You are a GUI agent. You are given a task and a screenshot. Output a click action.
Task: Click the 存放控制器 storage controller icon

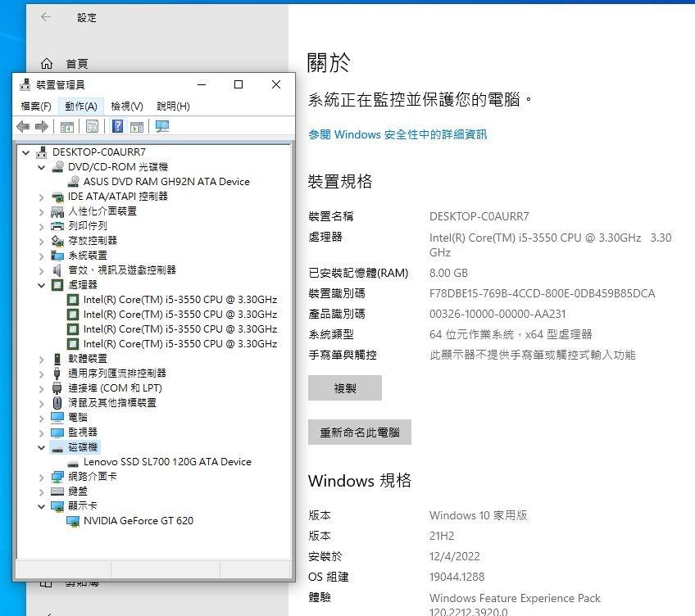[57, 241]
